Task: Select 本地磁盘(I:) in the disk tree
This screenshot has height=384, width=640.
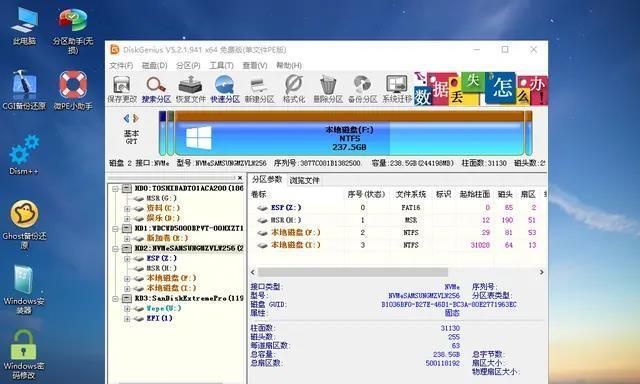Action: click(x=171, y=288)
